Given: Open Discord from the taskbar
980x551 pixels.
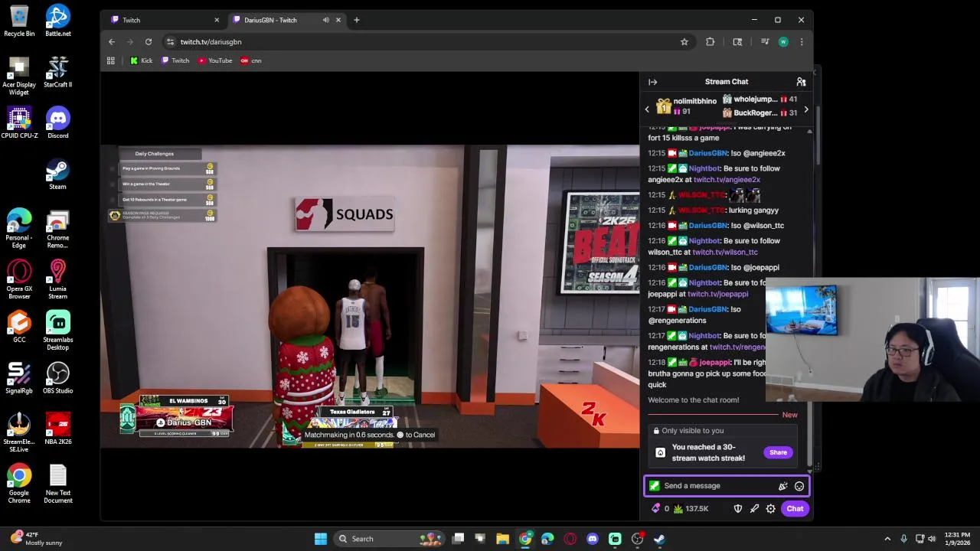Looking at the screenshot, I should 593,539.
